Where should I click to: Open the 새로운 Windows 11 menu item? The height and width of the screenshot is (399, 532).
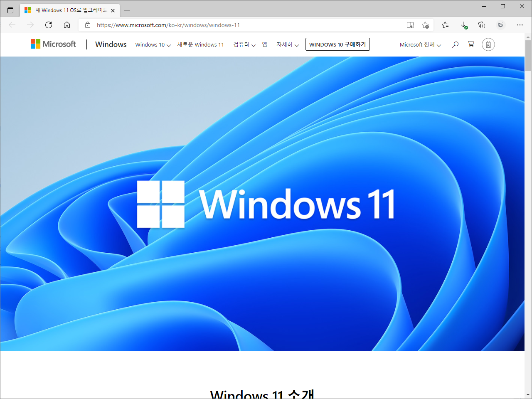200,45
